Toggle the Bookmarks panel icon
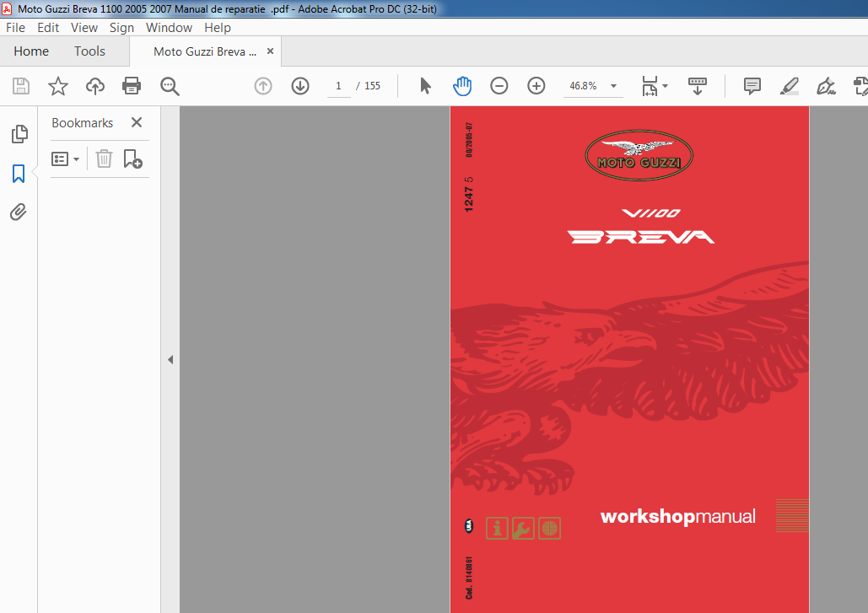868x613 pixels. [19, 174]
